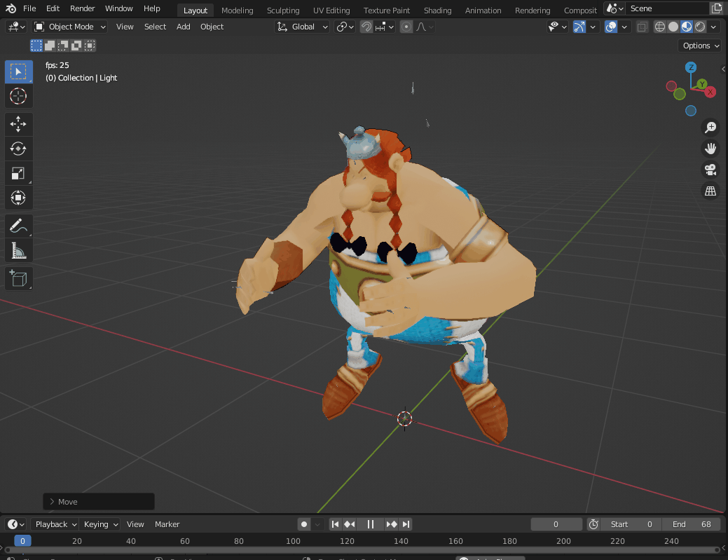This screenshot has height=560, width=728.
Task: Click the End frame field
Action: [x=692, y=524]
